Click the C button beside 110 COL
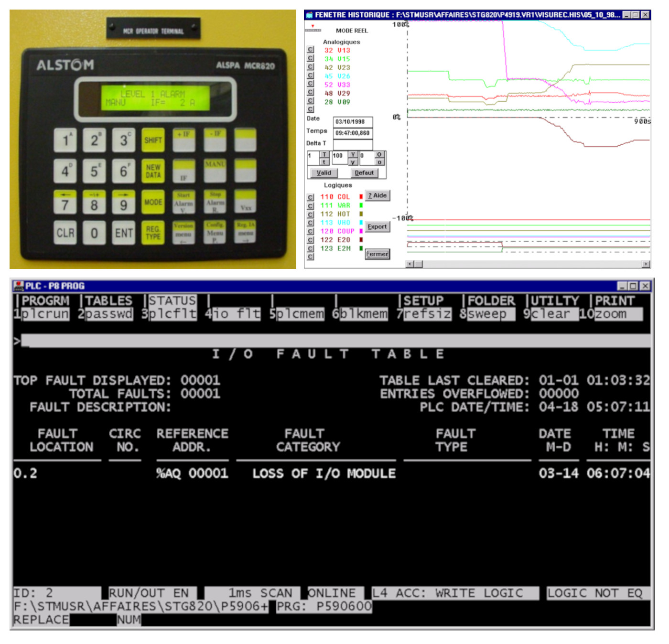 [x=311, y=197]
